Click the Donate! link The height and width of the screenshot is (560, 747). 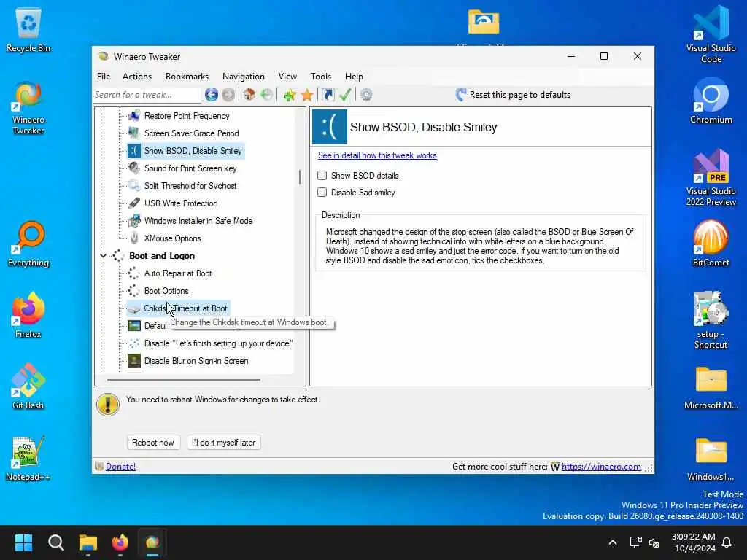pos(120,467)
